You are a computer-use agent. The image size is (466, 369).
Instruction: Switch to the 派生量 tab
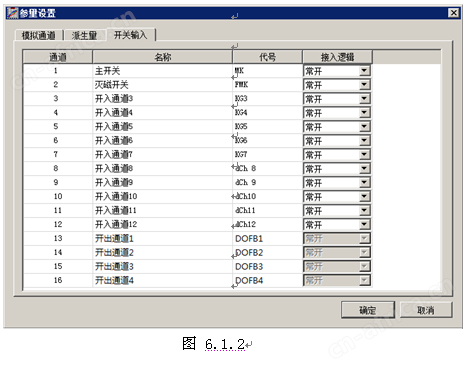click(x=84, y=35)
